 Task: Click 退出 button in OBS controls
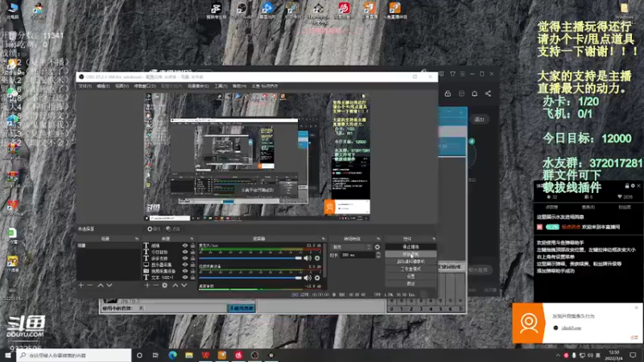(x=411, y=284)
